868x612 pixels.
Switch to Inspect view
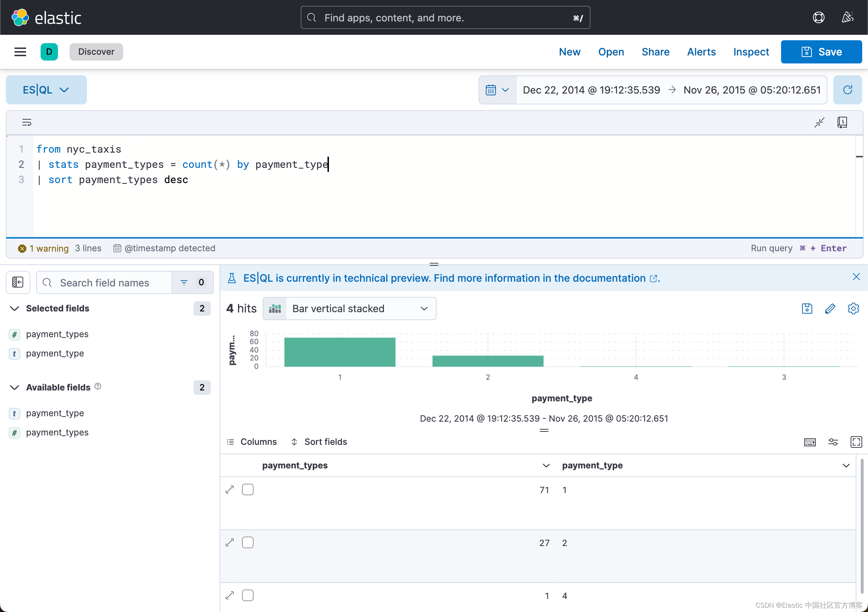tap(751, 52)
